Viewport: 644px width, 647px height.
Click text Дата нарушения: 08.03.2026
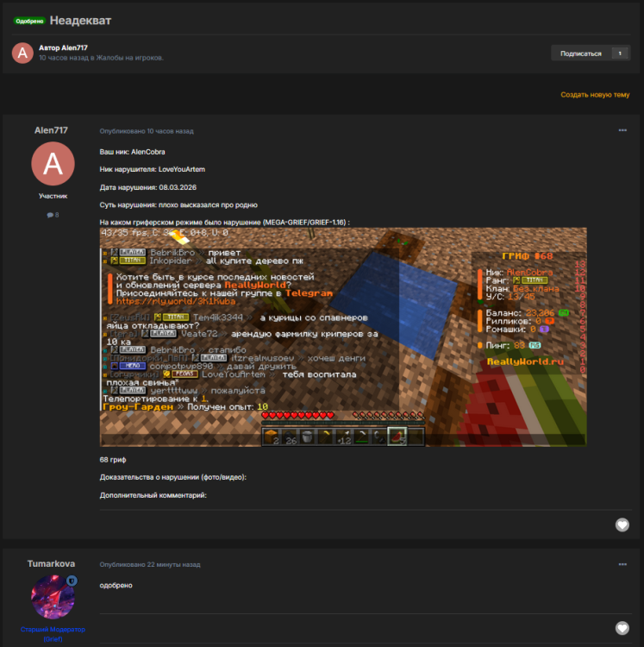pos(148,187)
